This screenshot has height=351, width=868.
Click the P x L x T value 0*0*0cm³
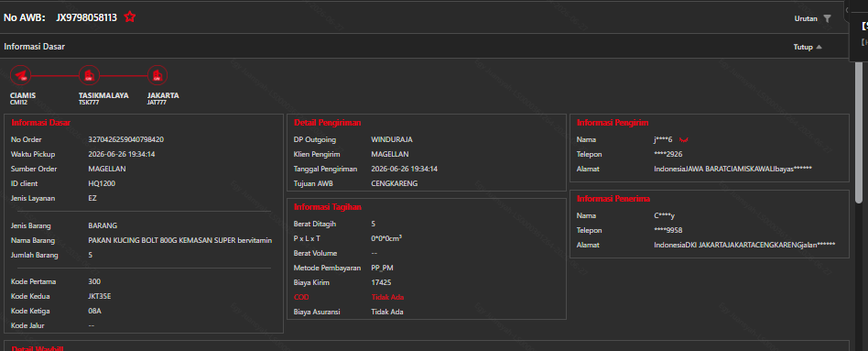[x=386, y=238]
